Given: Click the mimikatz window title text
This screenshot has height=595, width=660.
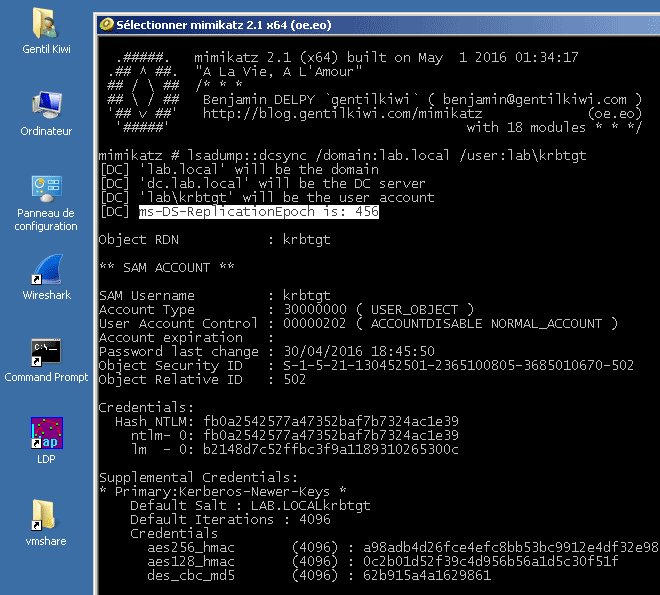Looking at the screenshot, I should coord(224,25).
